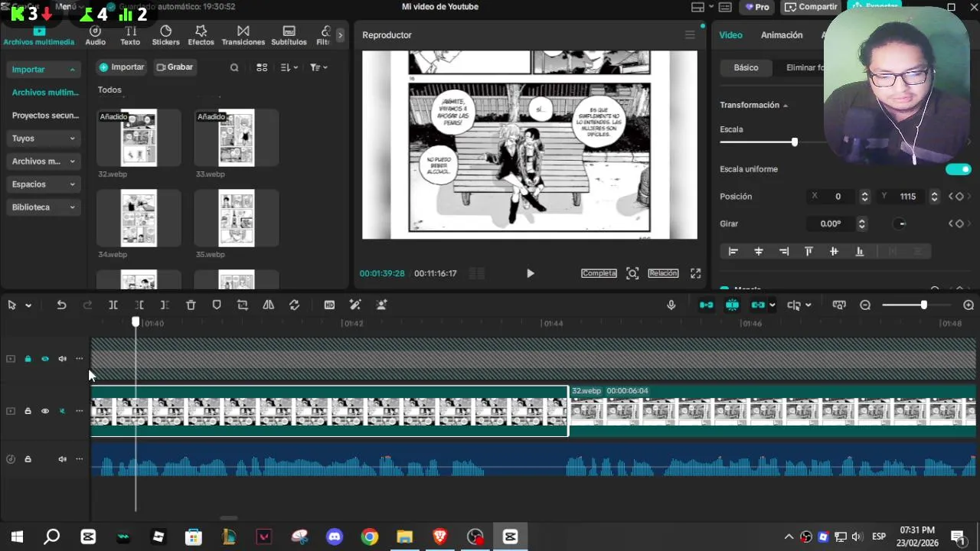Select the 33.webp media thumbnail

(237, 138)
